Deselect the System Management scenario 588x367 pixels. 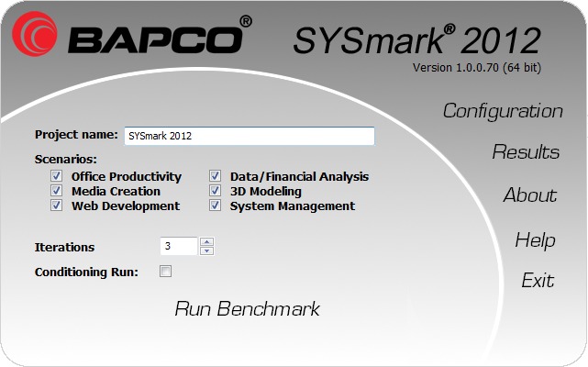(x=216, y=206)
